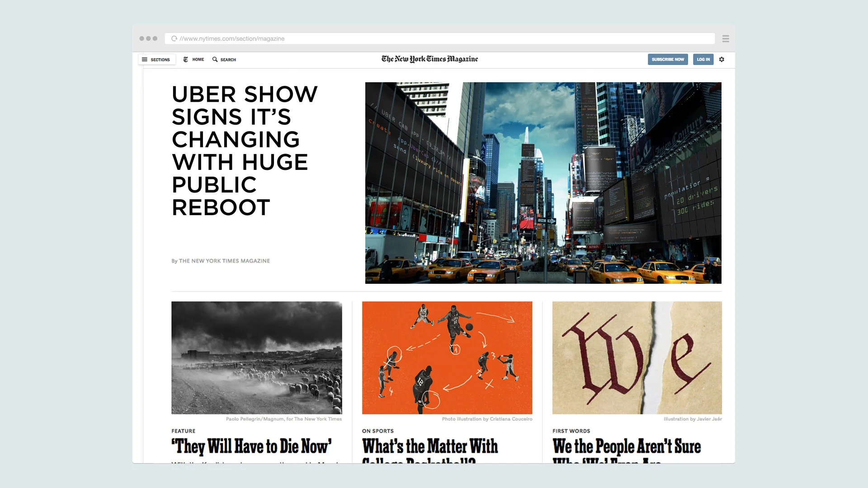
Task: Open the Uber Show Signs headline
Action: pyautogui.click(x=244, y=150)
